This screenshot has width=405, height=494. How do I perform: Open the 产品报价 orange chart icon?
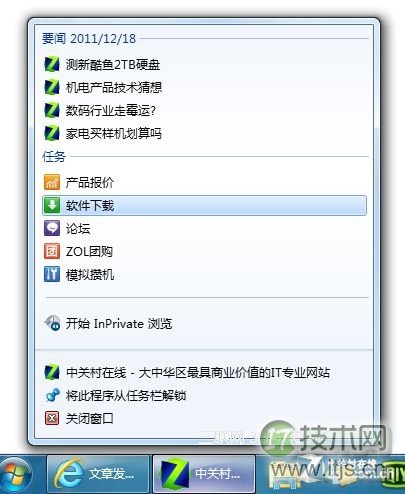pyautogui.click(x=52, y=182)
